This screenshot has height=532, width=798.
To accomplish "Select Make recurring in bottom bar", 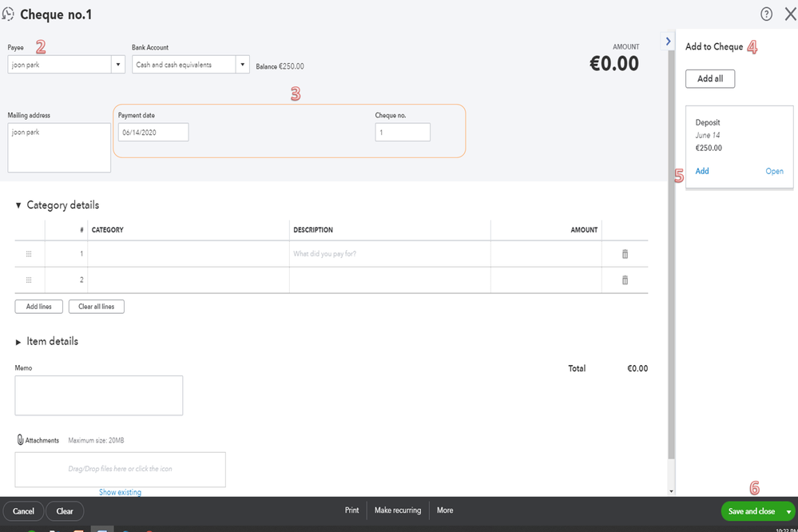I will pos(397,510).
